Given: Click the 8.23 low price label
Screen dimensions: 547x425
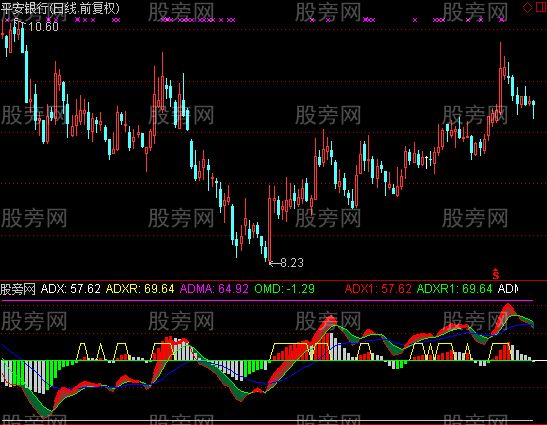Looking at the screenshot, I should pos(292,263).
